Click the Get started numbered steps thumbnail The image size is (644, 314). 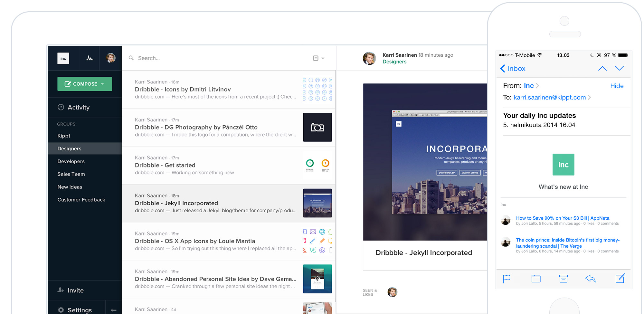tap(317, 165)
